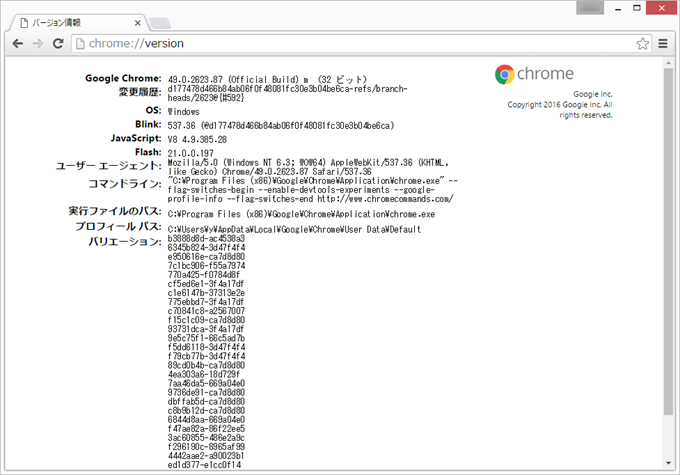Click variation 7c1bc906-f55a7974
Image resolution: width=680 pixels, height=475 pixels.
(x=206, y=265)
